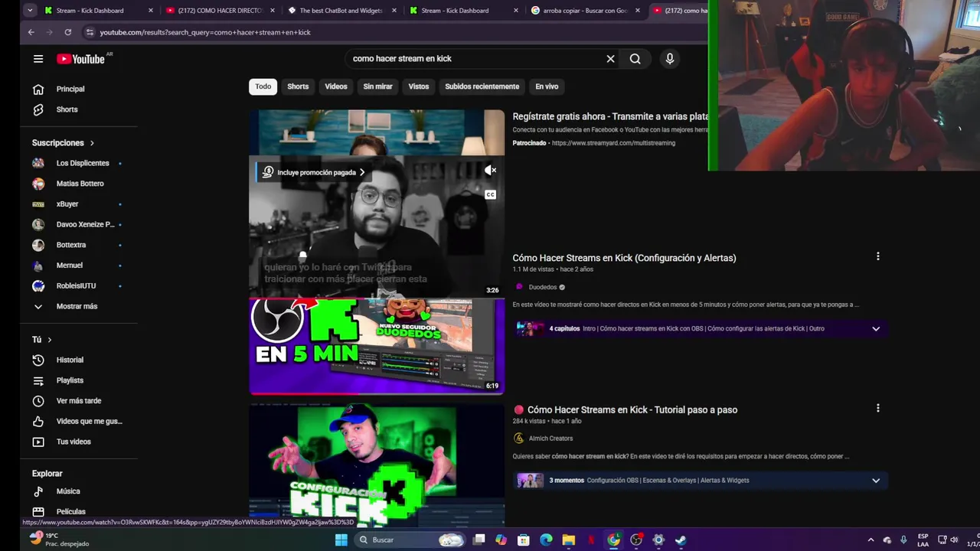Select the Sin mirar filter chip

[377, 86]
